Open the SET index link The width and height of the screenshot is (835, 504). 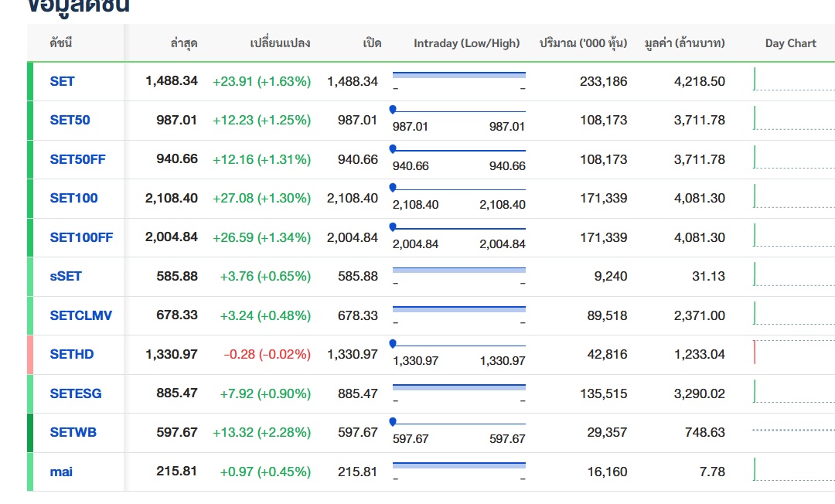(x=63, y=81)
